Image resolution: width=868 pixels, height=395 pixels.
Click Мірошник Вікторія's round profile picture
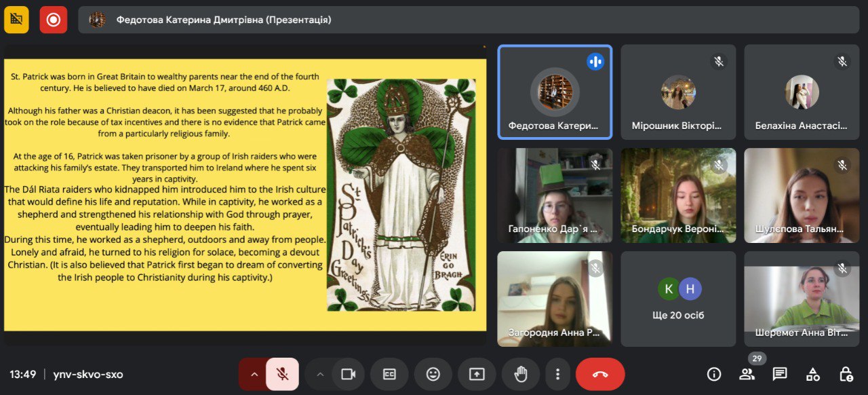point(678,92)
